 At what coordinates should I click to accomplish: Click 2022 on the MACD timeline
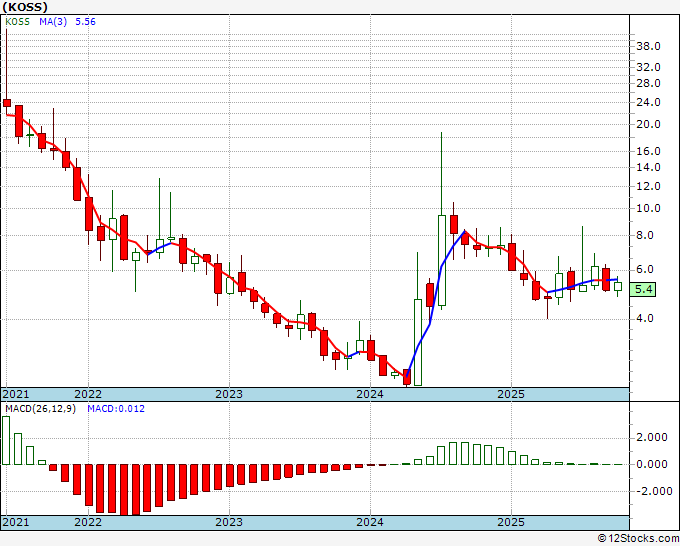[x=88, y=522]
